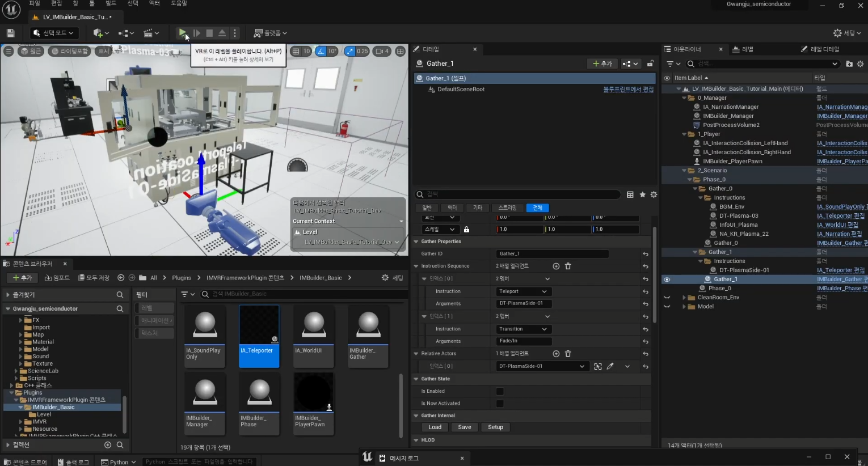The height and width of the screenshot is (466, 868).
Task: Open Details panel settings gear icon
Action: click(x=654, y=194)
